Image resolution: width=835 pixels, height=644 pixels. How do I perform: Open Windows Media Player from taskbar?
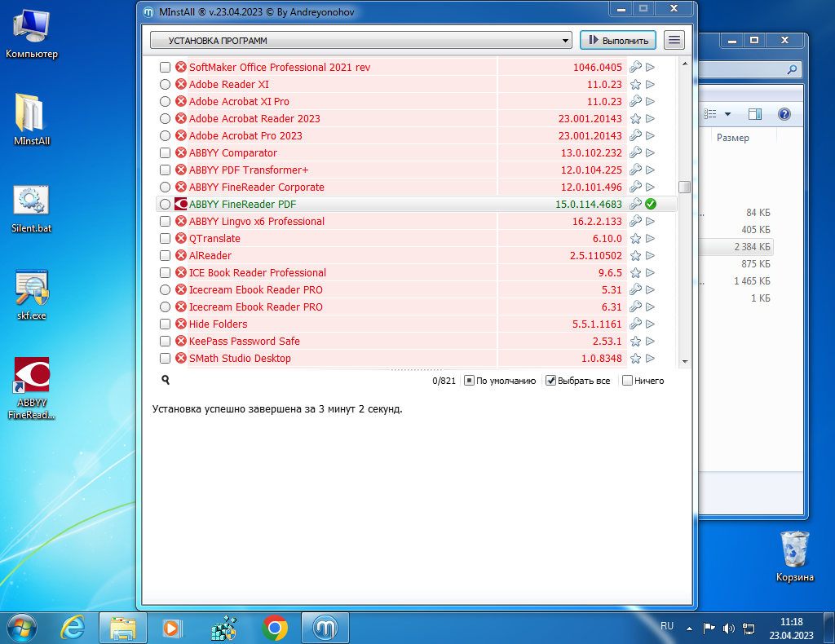tap(172, 628)
